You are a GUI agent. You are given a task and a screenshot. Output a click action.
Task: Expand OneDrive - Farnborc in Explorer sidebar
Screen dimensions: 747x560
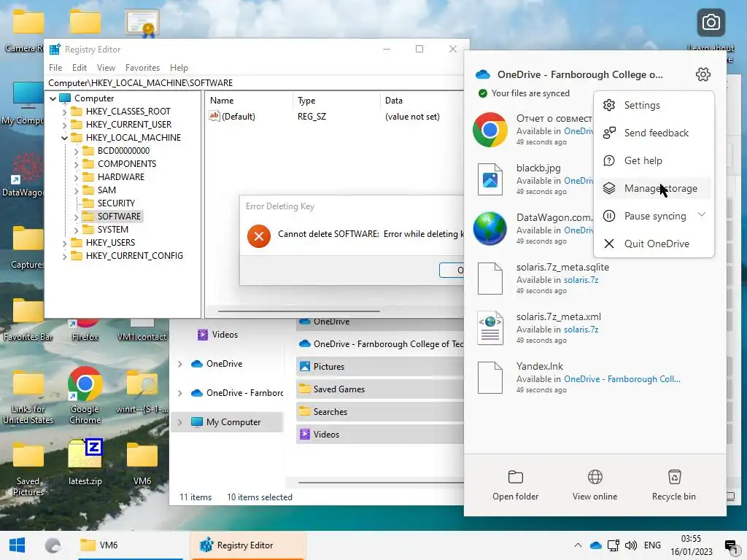(x=180, y=393)
